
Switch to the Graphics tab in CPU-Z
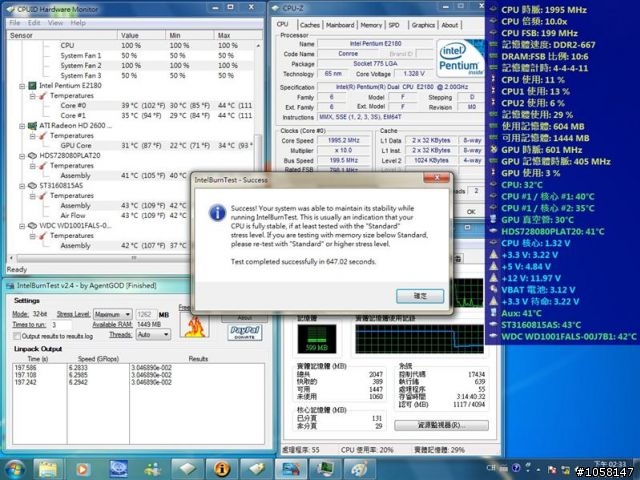pos(423,25)
